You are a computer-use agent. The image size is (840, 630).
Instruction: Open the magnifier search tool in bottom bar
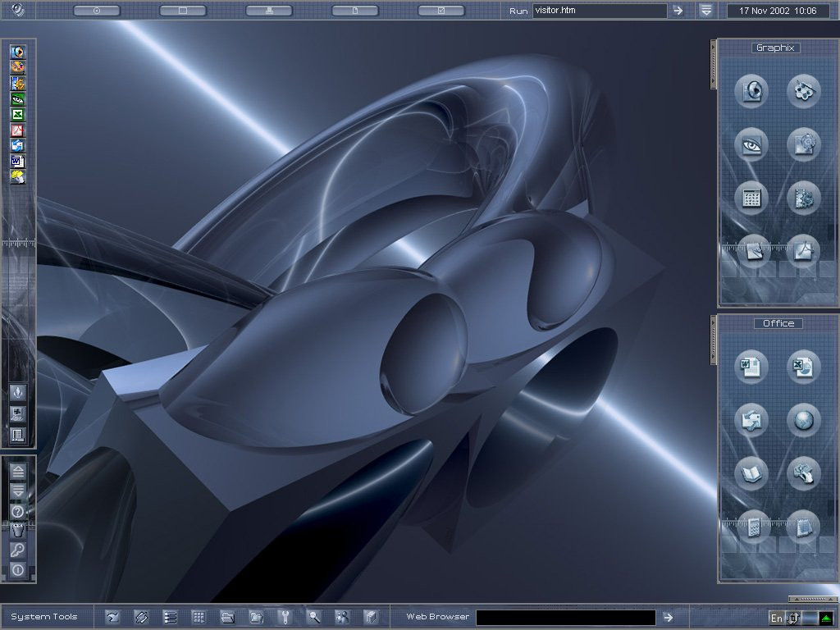point(314,617)
